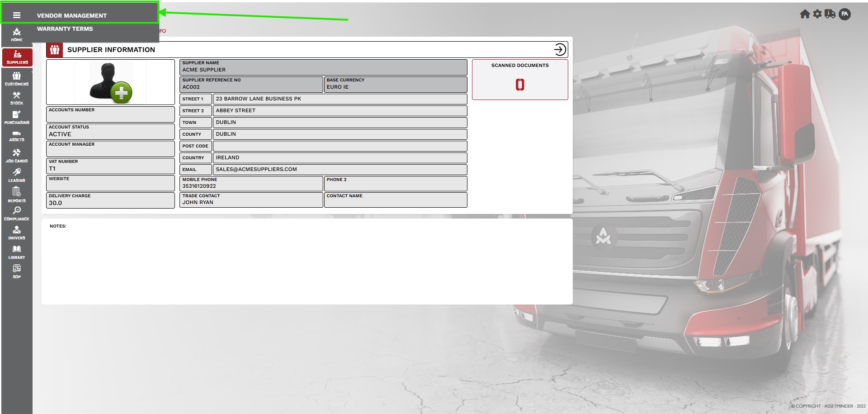Select Warranty Terms menu item
This screenshot has height=414, width=868.
[65, 29]
